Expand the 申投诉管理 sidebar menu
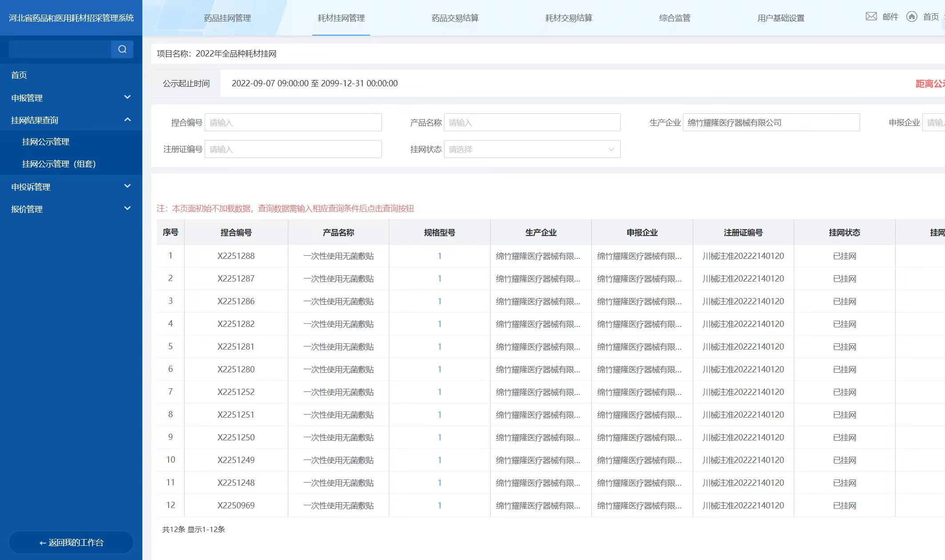The width and height of the screenshot is (945, 560). point(127,186)
